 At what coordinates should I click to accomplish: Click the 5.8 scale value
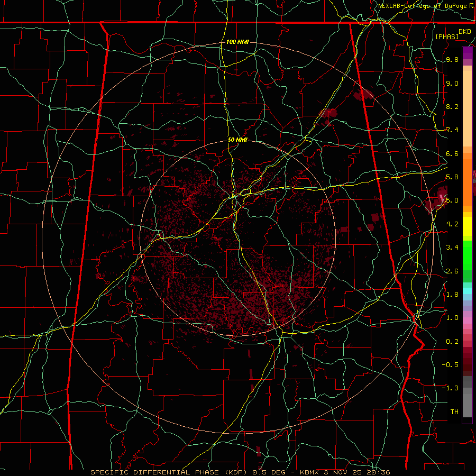point(452,177)
